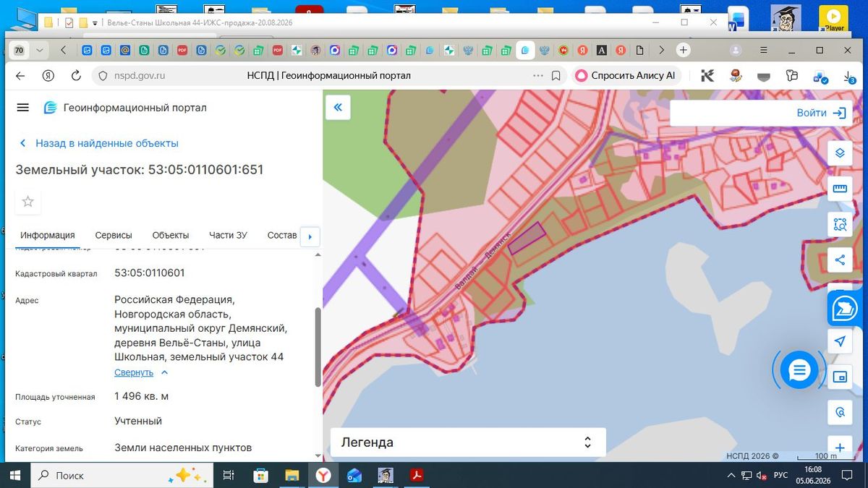Click the info panel scroll-down arrow
868x488 pixels.
pos(318,455)
